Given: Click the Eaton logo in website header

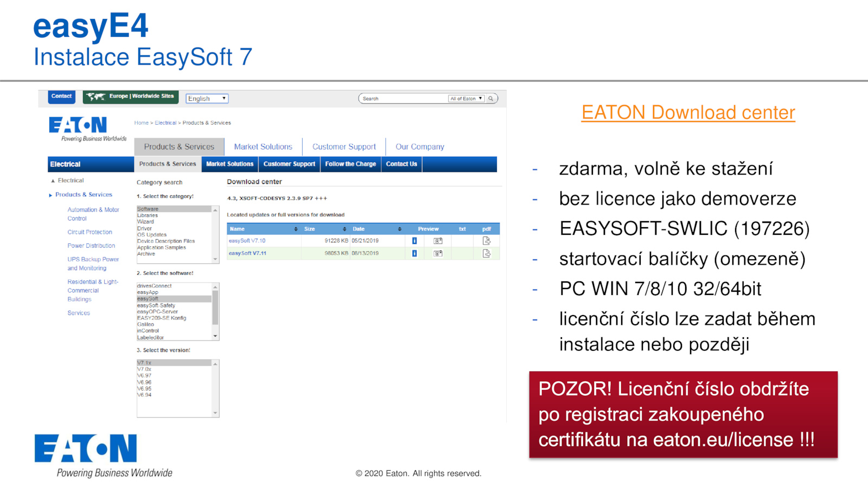Looking at the screenshot, I should point(78,125).
